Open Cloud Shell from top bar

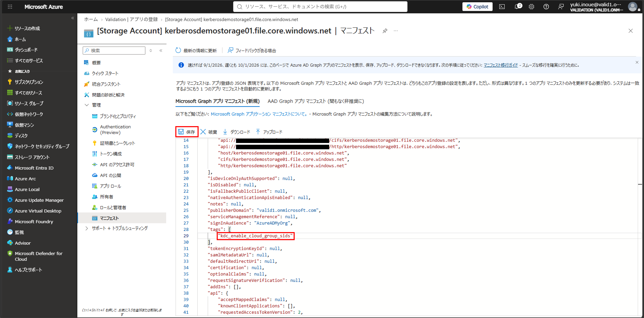pyautogui.click(x=502, y=7)
